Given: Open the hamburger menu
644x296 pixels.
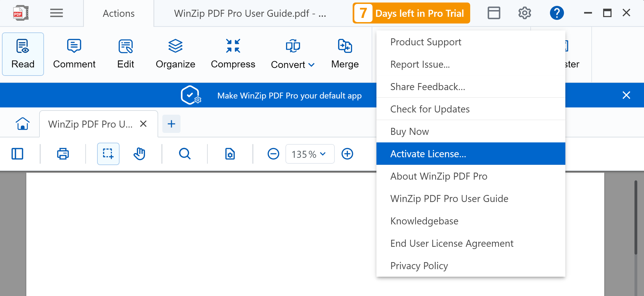Looking at the screenshot, I should click(x=56, y=13).
